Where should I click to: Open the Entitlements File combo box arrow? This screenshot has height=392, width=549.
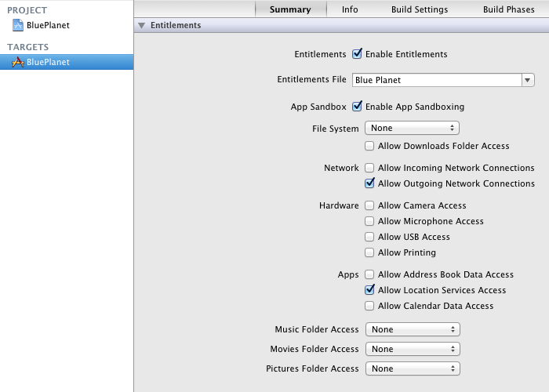click(x=528, y=80)
